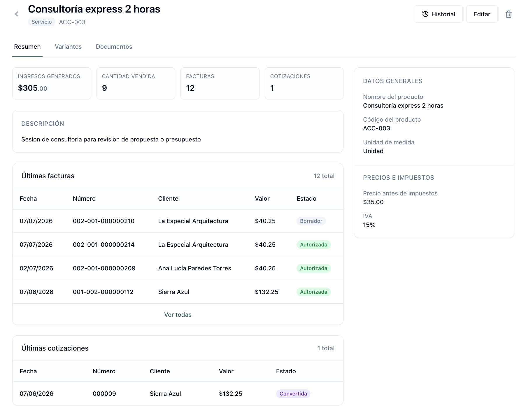Open invoice 001-002-000000112
Viewport: 519px width, 420px height.
pyautogui.click(x=103, y=292)
